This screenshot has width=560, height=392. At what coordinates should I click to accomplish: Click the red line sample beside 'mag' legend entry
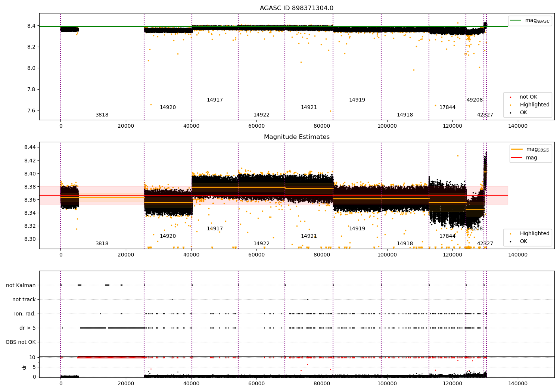[517, 158]
